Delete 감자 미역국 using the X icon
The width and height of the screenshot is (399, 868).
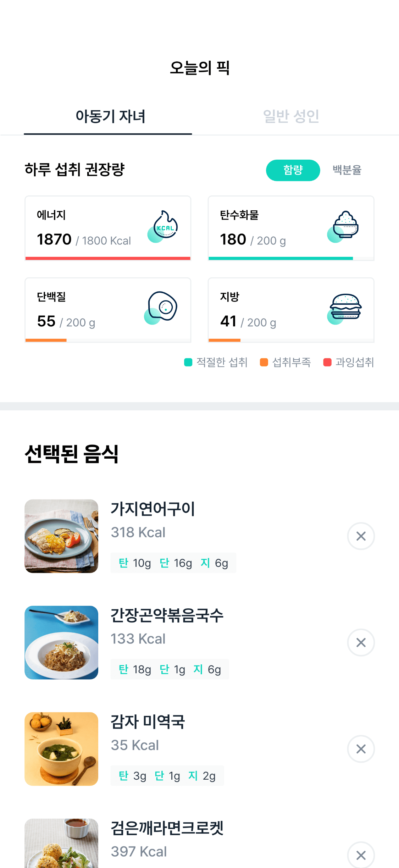pos(361,749)
